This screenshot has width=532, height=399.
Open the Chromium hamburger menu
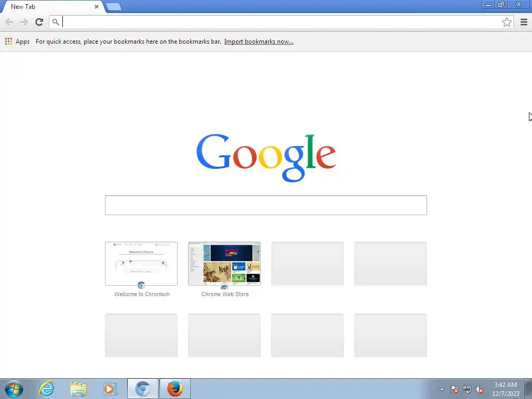pyautogui.click(x=524, y=22)
